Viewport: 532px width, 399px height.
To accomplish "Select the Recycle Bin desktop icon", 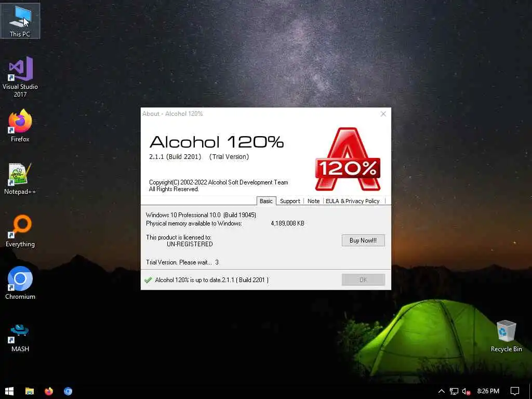I will (506, 336).
